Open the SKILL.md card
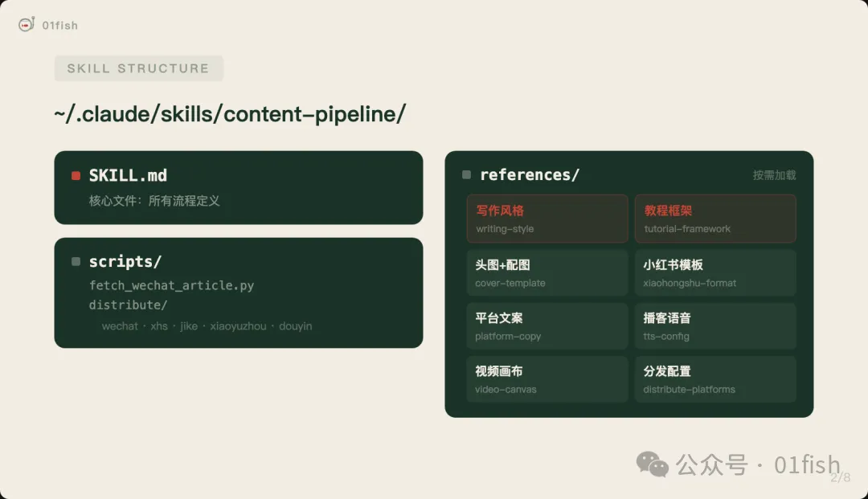 [x=238, y=187]
